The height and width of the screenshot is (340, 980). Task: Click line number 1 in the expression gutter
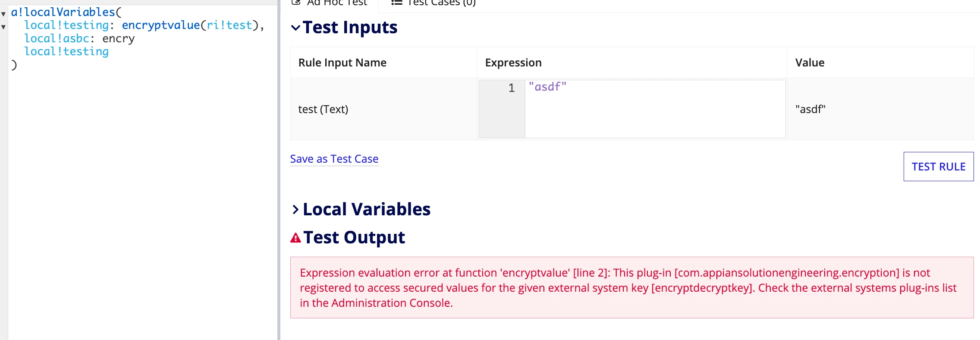(x=512, y=88)
